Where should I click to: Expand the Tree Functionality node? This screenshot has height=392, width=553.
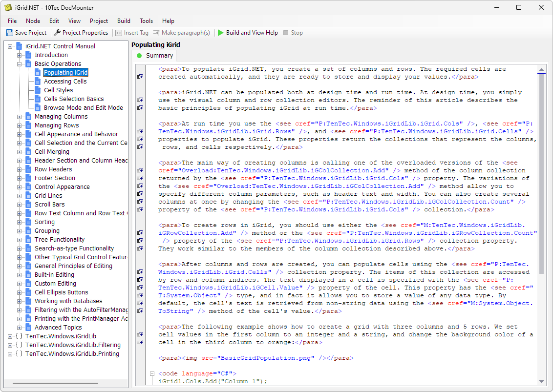click(x=20, y=240)
